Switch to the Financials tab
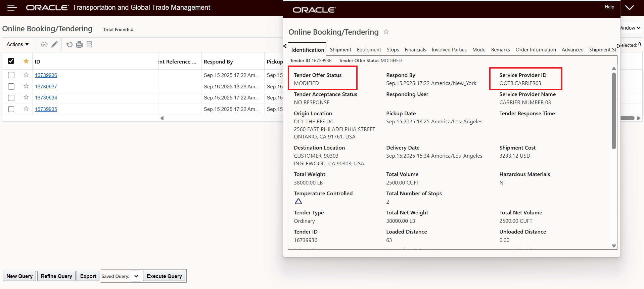Screen dimensions: 644x289 [415, 50]
